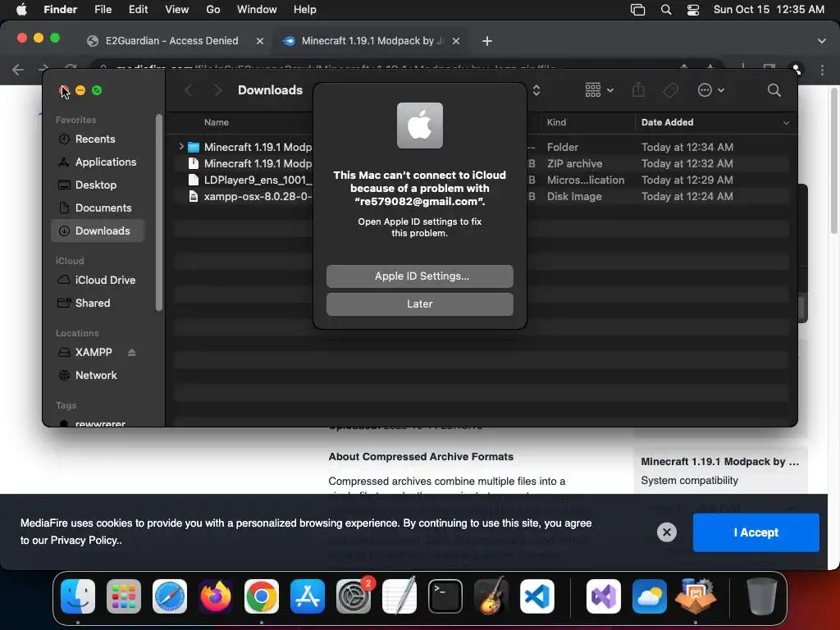Image resolution: width=840 pixels, height=630 pixels.
Task: Open GarageBand from the dock
Action: coord(491,596)
